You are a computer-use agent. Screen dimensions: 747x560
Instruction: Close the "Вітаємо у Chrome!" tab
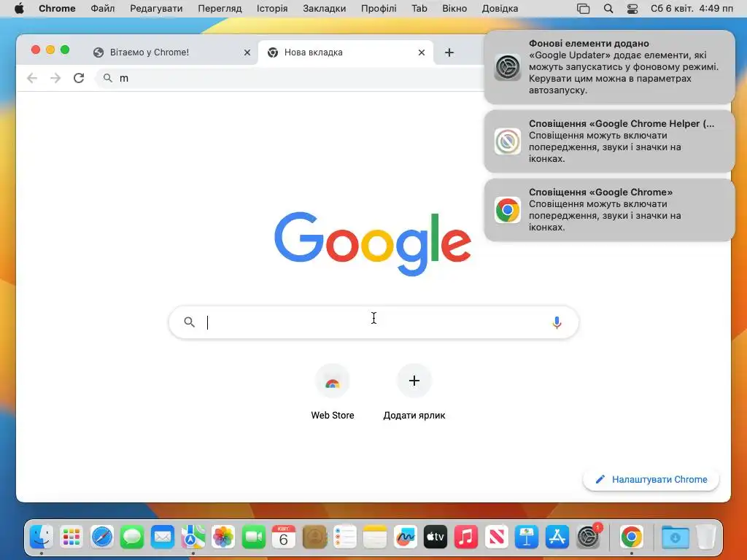247,52
